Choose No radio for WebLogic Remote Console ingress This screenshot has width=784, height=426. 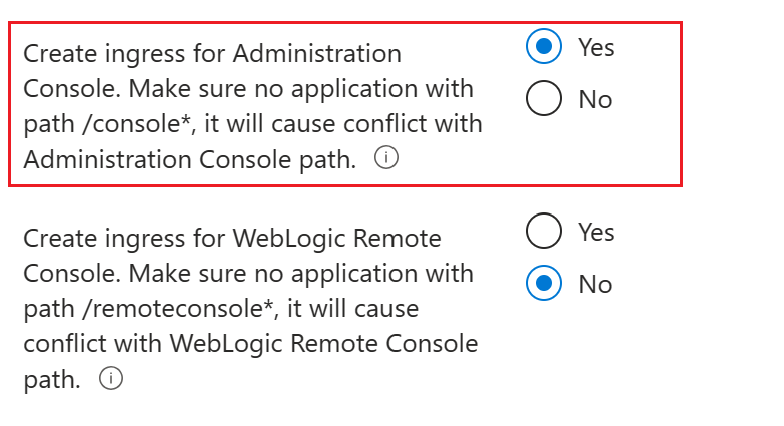pyautogui.click(x=543, y=284)
